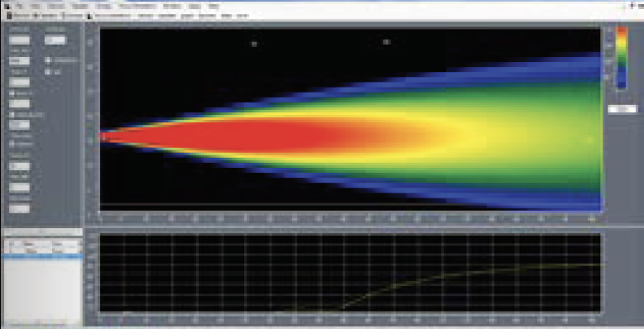Toggle the upper checkbox in the settings panel's right column

point(48,60)
